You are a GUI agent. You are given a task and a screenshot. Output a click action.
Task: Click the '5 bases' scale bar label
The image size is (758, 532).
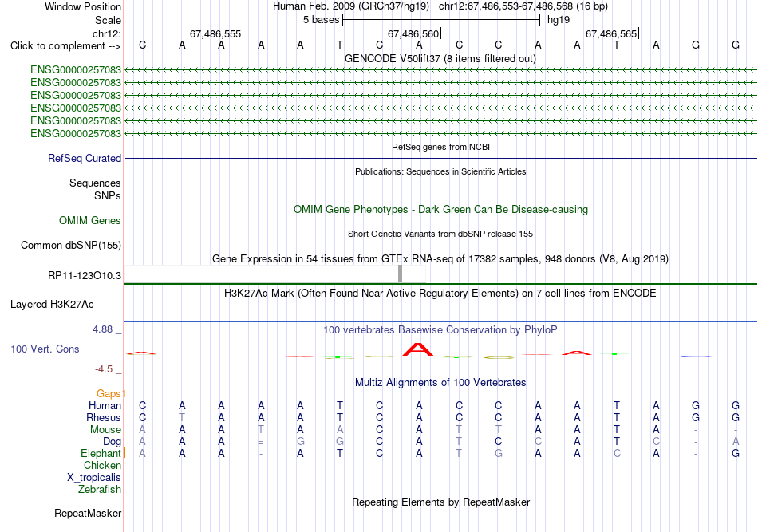pyautogui.click(x=321, y=20)
